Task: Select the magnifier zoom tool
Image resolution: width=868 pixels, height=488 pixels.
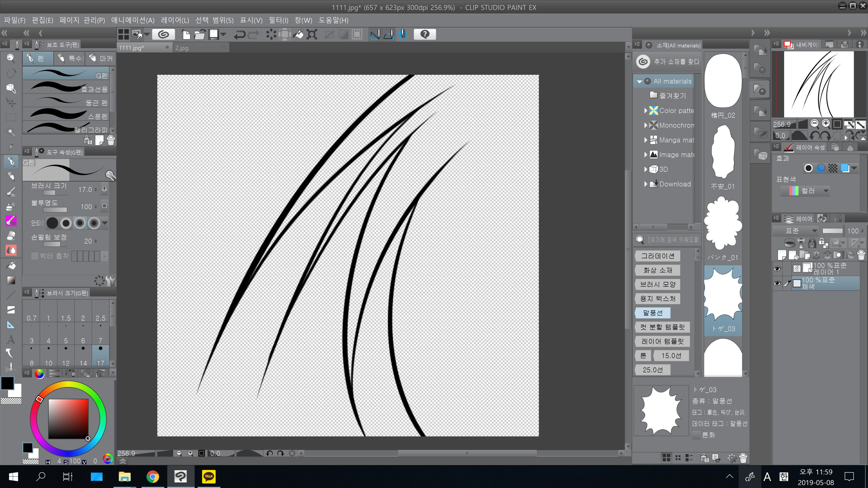Action: [x=11, y=58]
